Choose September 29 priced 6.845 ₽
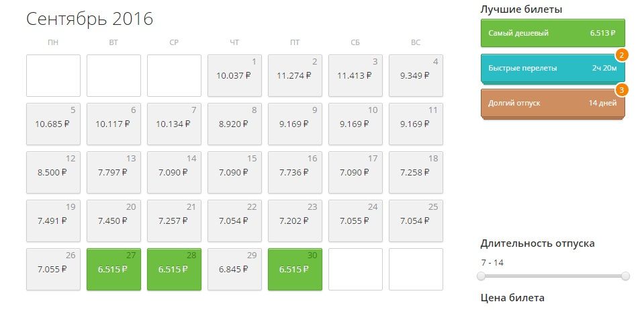 click(234, 269)
